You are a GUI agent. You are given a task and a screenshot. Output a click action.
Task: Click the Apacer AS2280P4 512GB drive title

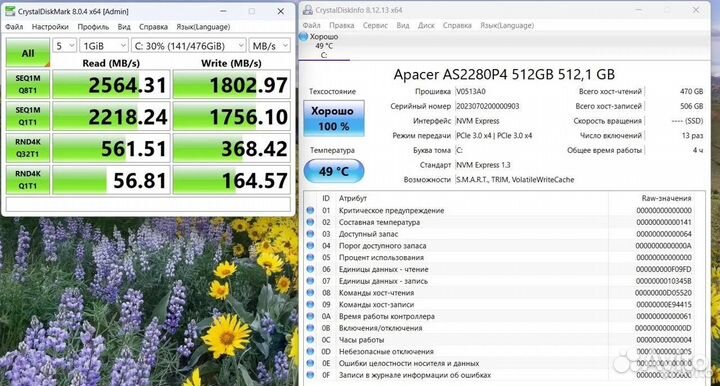(504, 74)
